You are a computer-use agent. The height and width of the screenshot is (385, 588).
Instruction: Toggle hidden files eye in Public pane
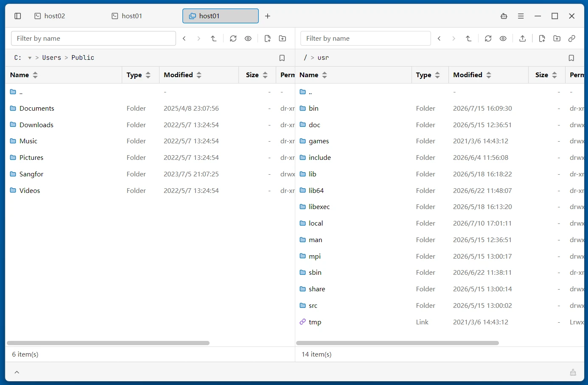point(248,39)
